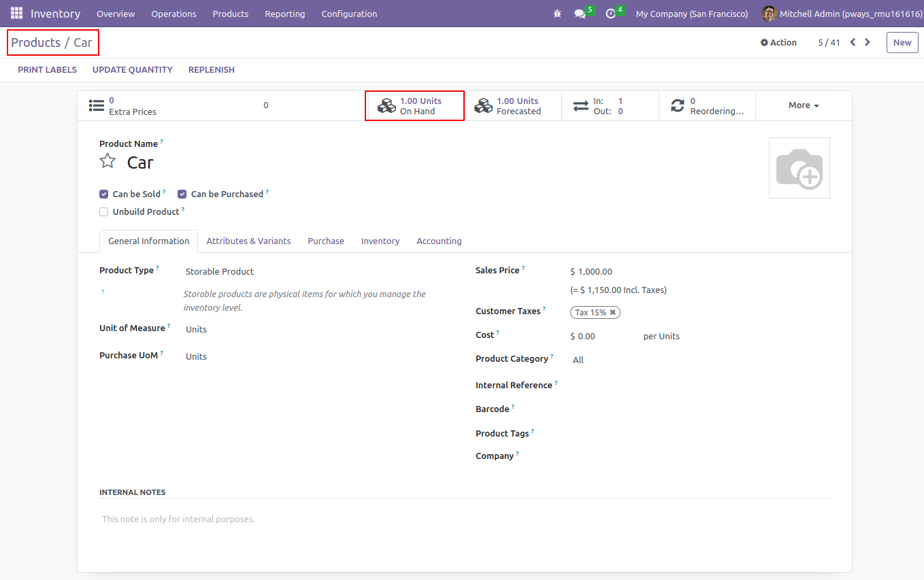This screenshot has width=924, height=580.
Task: Open the apps grid menu icon
Action: point(16,14)
